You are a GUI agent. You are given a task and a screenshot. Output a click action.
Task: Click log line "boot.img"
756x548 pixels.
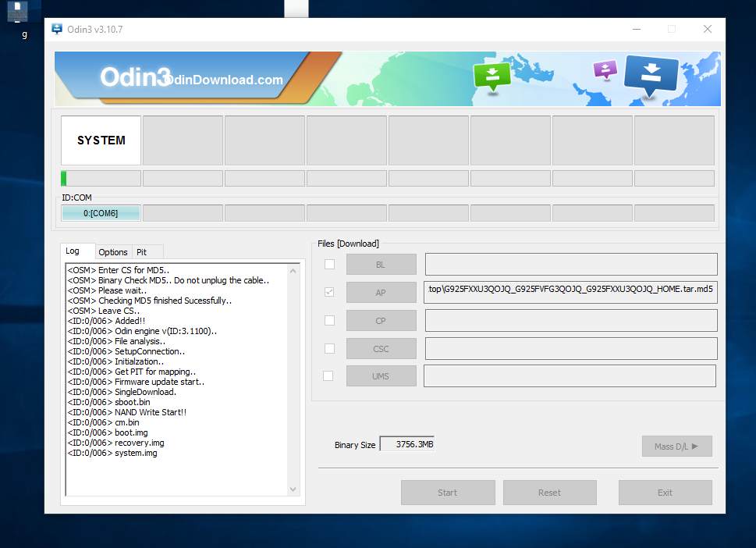[x=108, y=432]
